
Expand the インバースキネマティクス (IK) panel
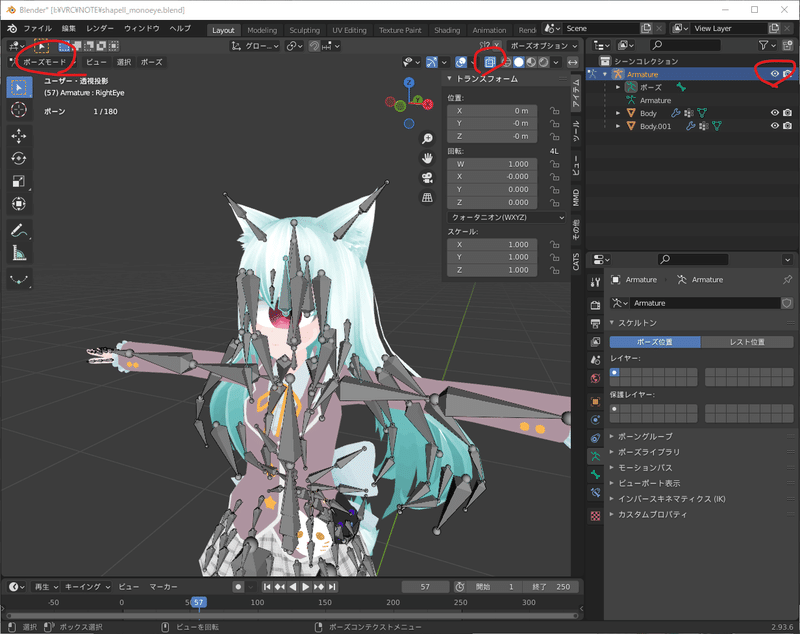coord(671,499)
